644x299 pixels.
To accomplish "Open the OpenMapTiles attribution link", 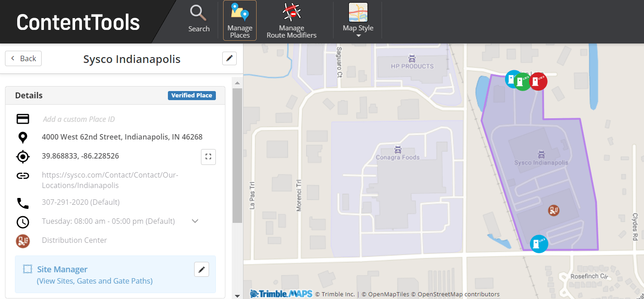I will click(x=386, y=294).
